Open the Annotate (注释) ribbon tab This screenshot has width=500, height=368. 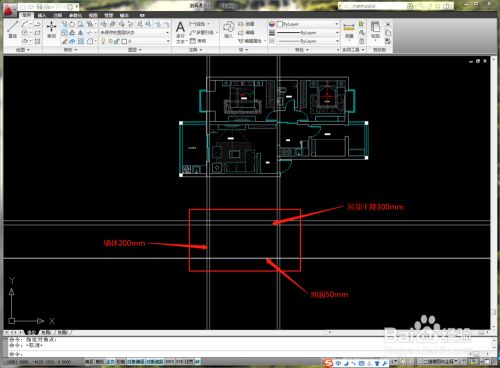pyautogui.click(x=57, y=15)
